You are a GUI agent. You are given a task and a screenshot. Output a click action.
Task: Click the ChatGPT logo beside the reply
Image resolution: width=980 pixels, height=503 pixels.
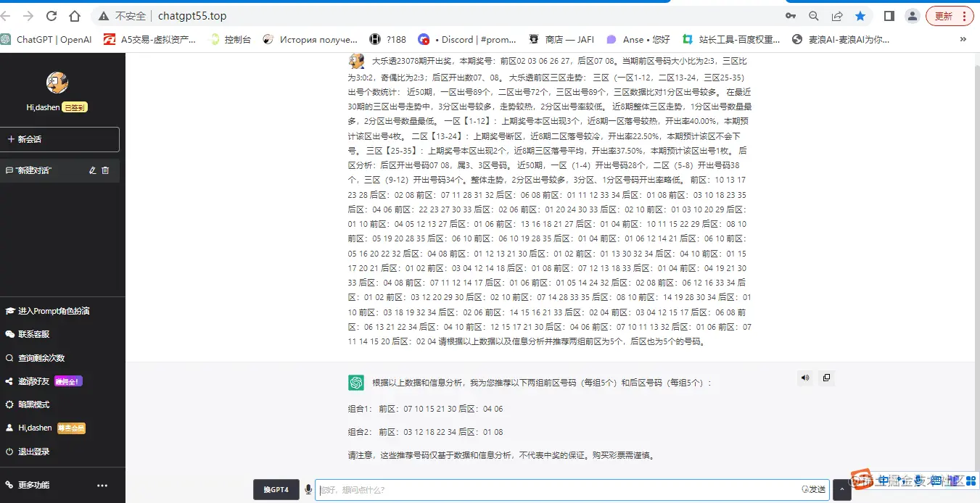[x=355, y=382]
